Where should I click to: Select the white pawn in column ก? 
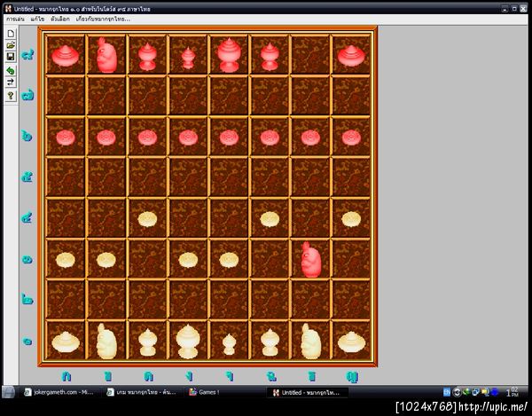(x=66, y=260)
